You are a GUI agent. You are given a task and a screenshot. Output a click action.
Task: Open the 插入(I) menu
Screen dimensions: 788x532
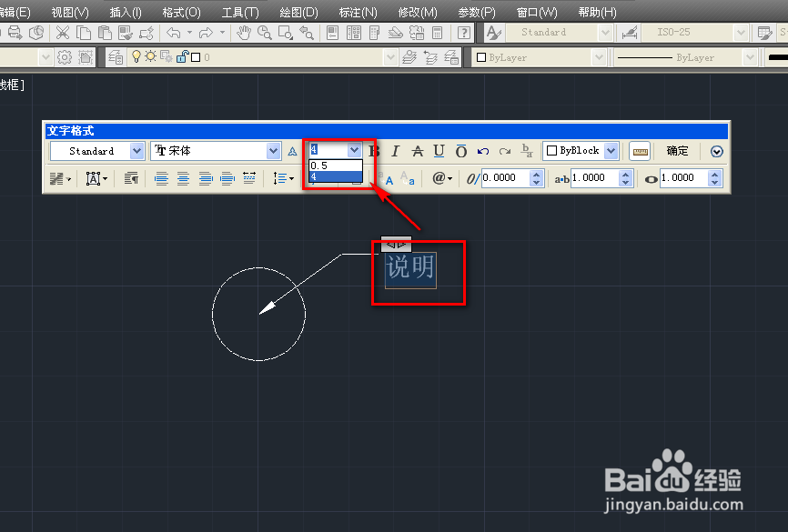[126, 12]
